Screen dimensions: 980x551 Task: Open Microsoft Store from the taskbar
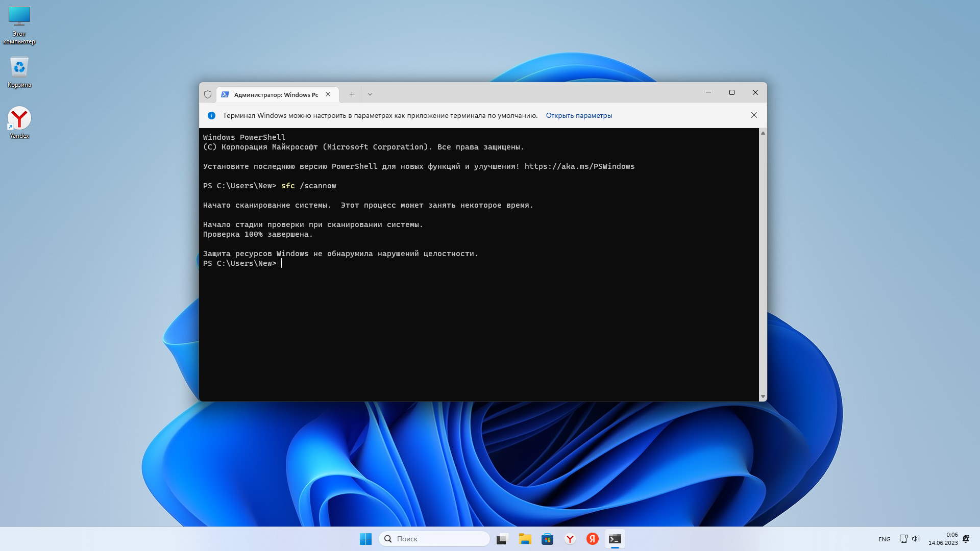tap(547, 539)
